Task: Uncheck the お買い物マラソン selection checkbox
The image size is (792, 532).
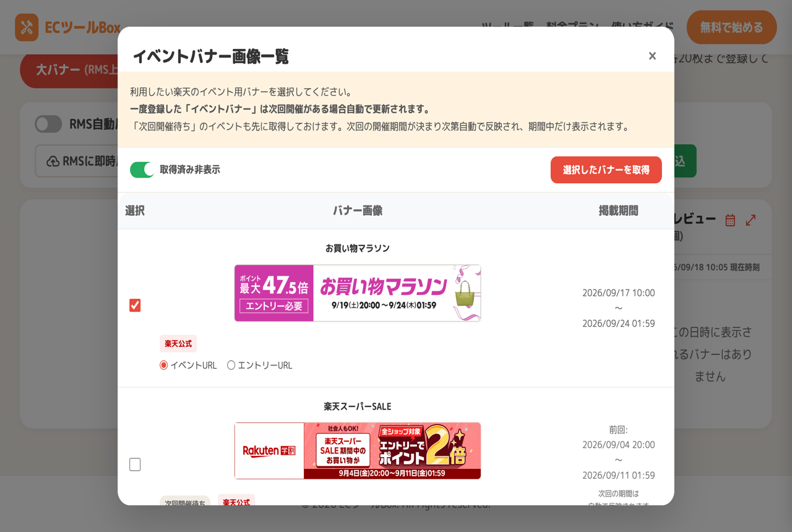Action: coord(135,306)
